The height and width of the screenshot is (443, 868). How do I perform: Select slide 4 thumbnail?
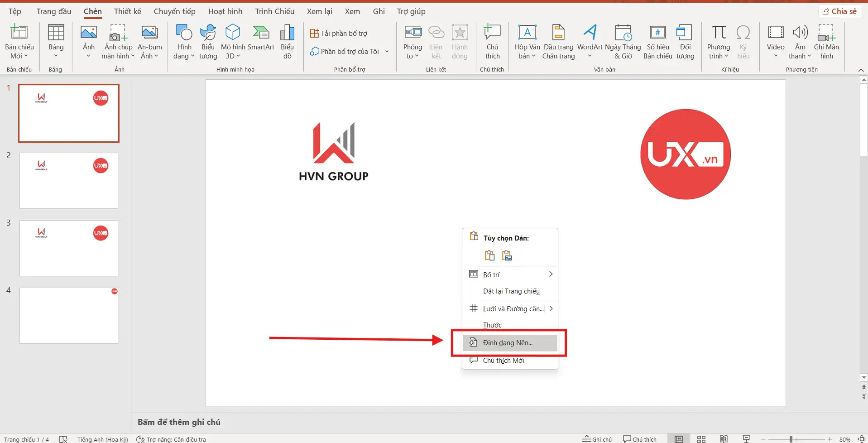69,316
